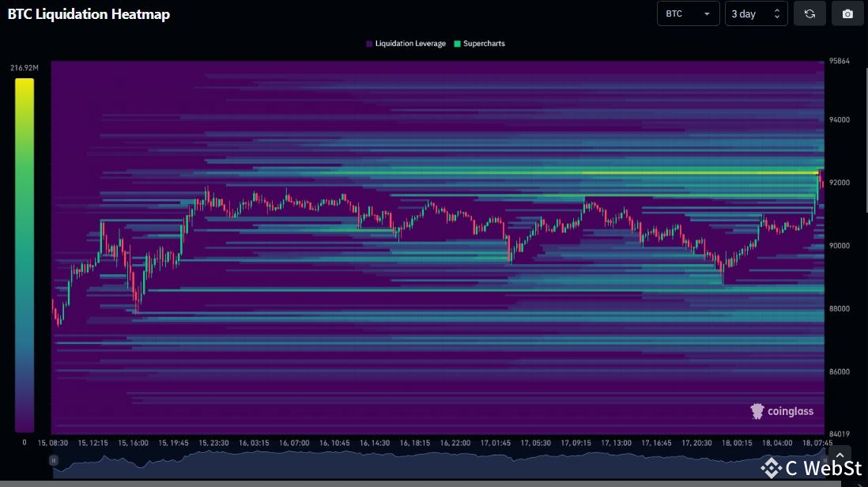
Task: Click the 0 scale minimum label
Action: point(25,443)
